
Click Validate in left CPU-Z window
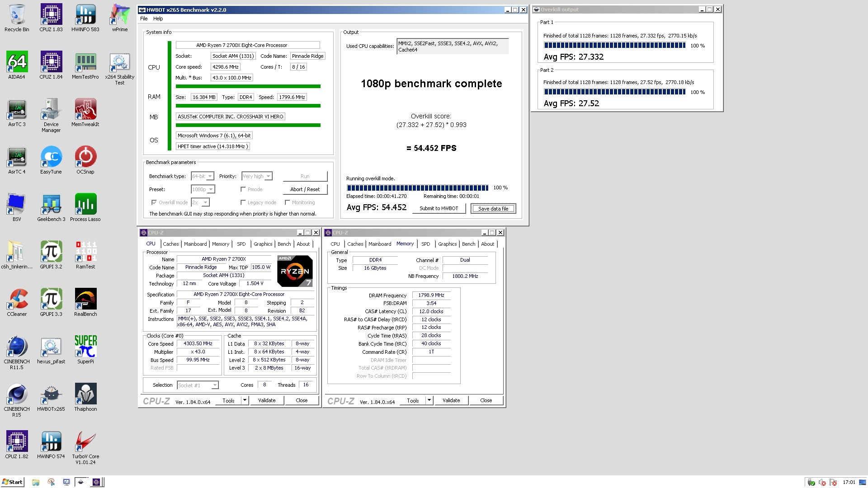[x=267, y=400]
